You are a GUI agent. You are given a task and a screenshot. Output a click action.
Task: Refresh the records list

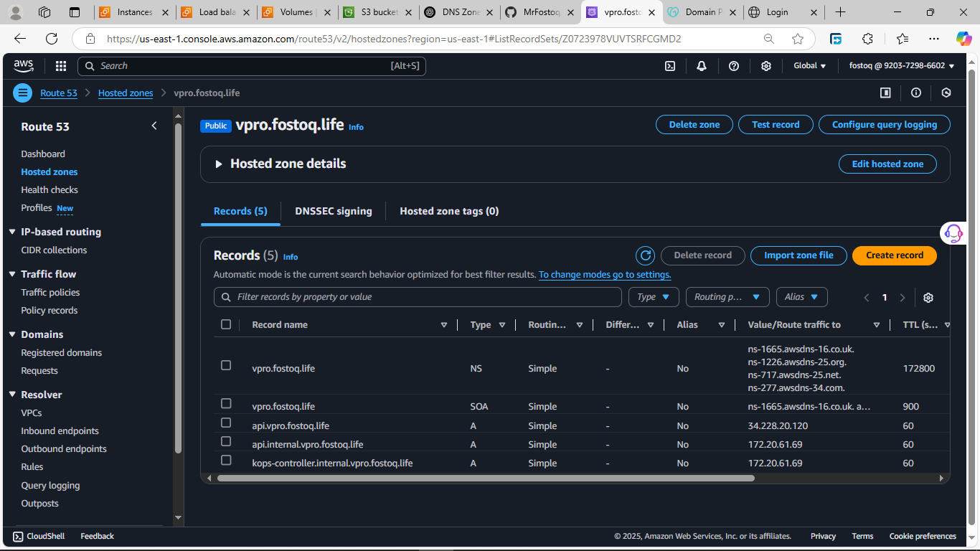point(645,255)
